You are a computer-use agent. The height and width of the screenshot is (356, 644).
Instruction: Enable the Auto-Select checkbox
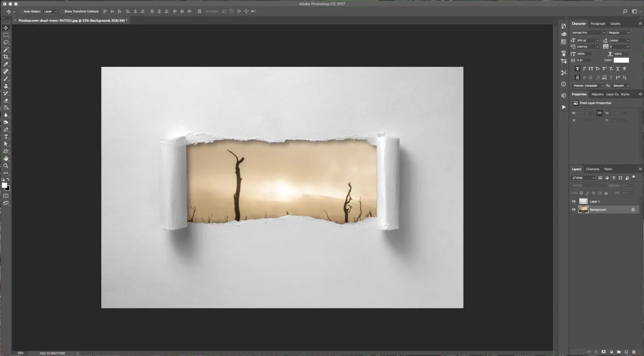click(x=21, y=11)
